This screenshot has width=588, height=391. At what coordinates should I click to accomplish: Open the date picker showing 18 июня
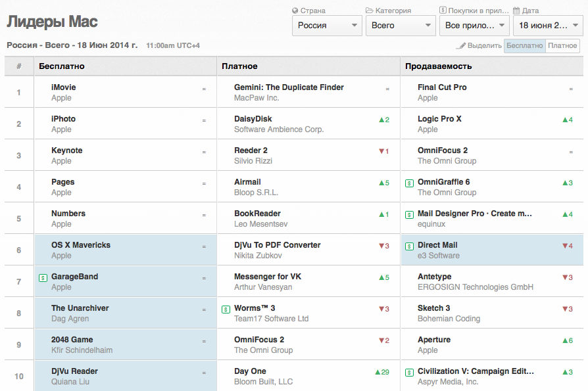click(x=548, y=26)
